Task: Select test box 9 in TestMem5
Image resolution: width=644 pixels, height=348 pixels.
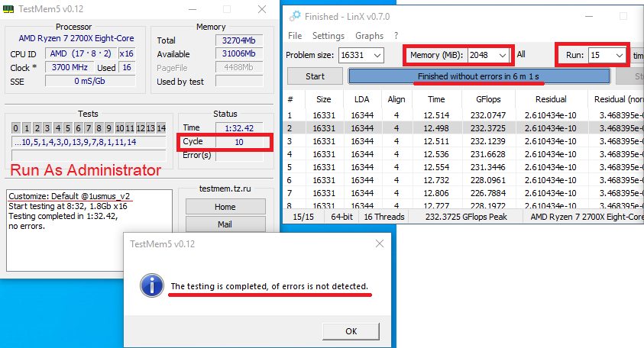Action: coord(108,128)
